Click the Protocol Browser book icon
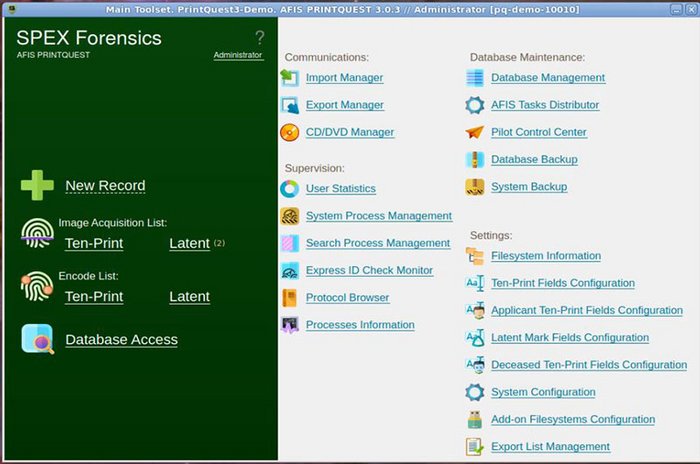Image resolution: width=700 pixels, height=464 pixels. coord(289,297)
